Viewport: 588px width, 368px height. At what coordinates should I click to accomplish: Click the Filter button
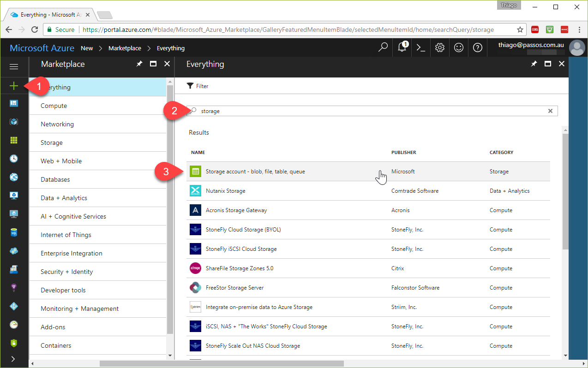[x=198, y=86]
